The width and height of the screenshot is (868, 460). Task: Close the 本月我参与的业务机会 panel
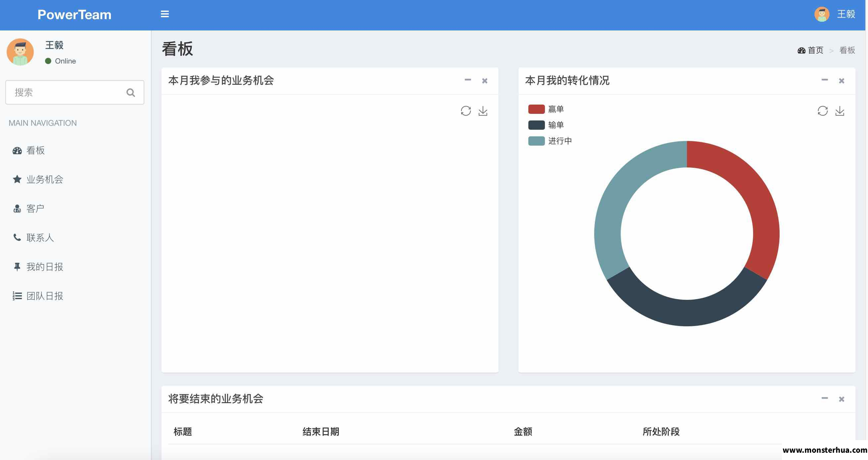tap(485, 81)
